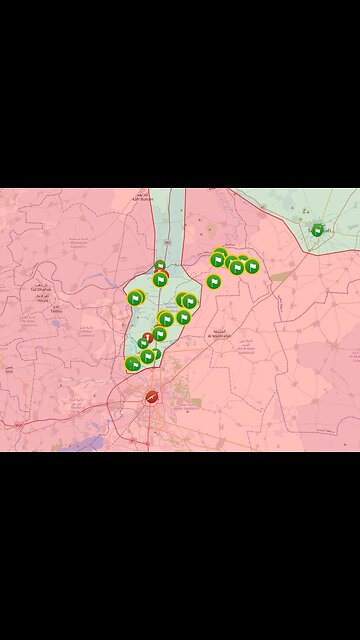Click the easternmost green flag of the eastern cluster
Viewport: 360px width, 640px height.
(x=252, y=266)
